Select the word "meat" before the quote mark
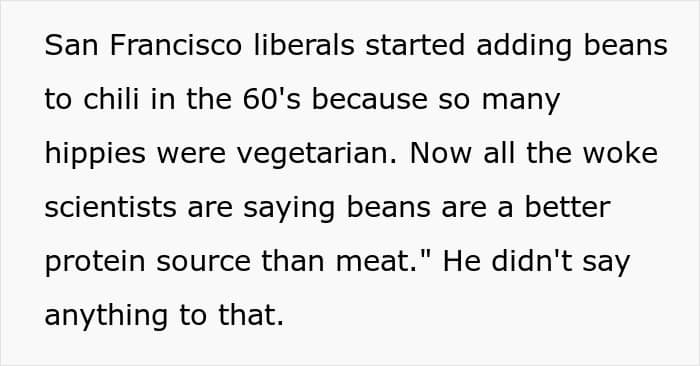 pos(372,261)
